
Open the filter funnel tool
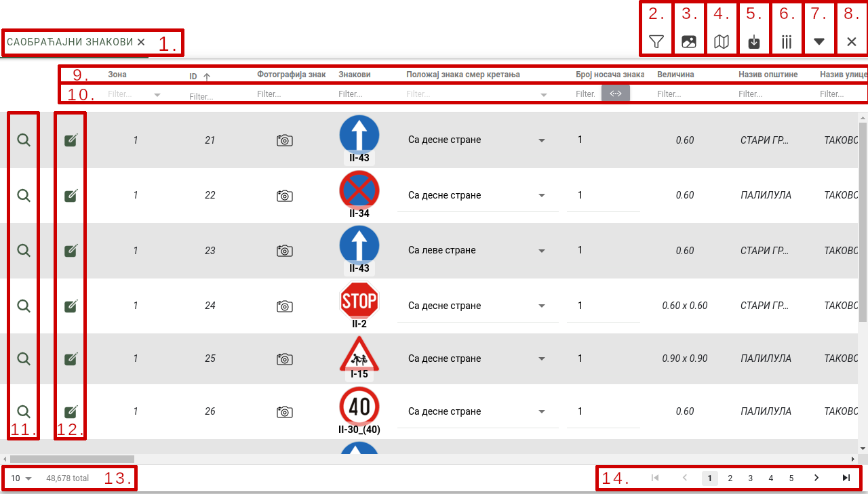pos(656,42)
